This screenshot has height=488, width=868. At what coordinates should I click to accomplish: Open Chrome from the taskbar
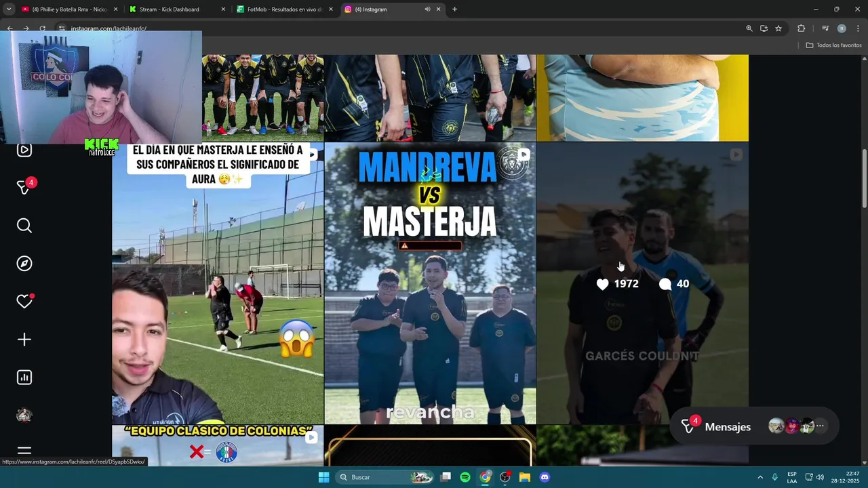[485, 477]
